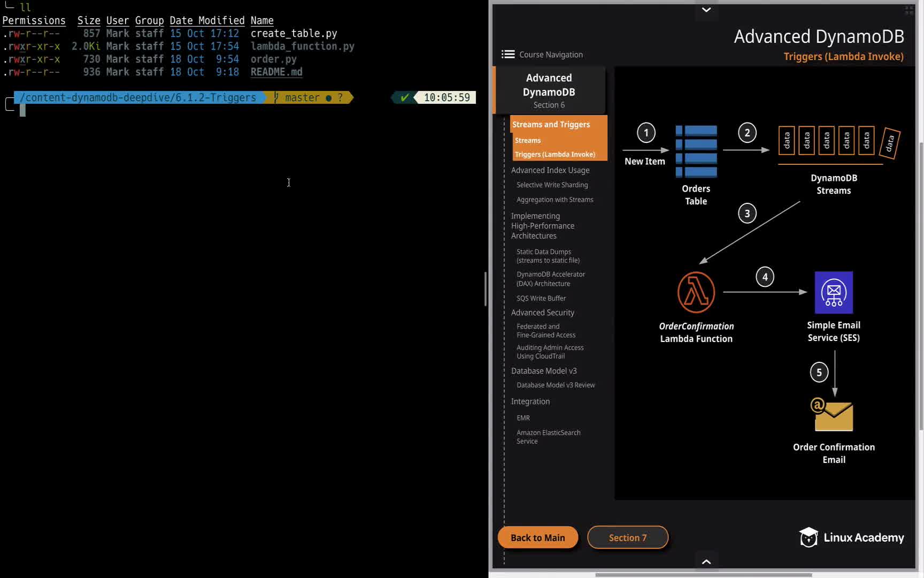Open the Database Model v3 section

click(x=544, y=371)
